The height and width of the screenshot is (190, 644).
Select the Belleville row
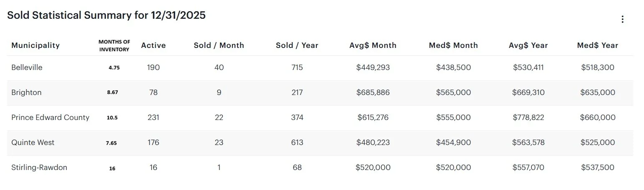pos(27,67)
